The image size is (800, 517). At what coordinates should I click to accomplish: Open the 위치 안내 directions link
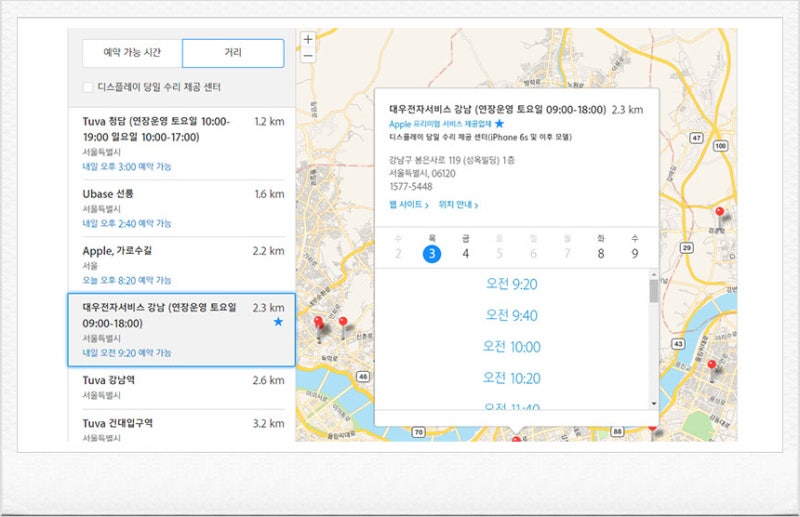pos(458,205)
